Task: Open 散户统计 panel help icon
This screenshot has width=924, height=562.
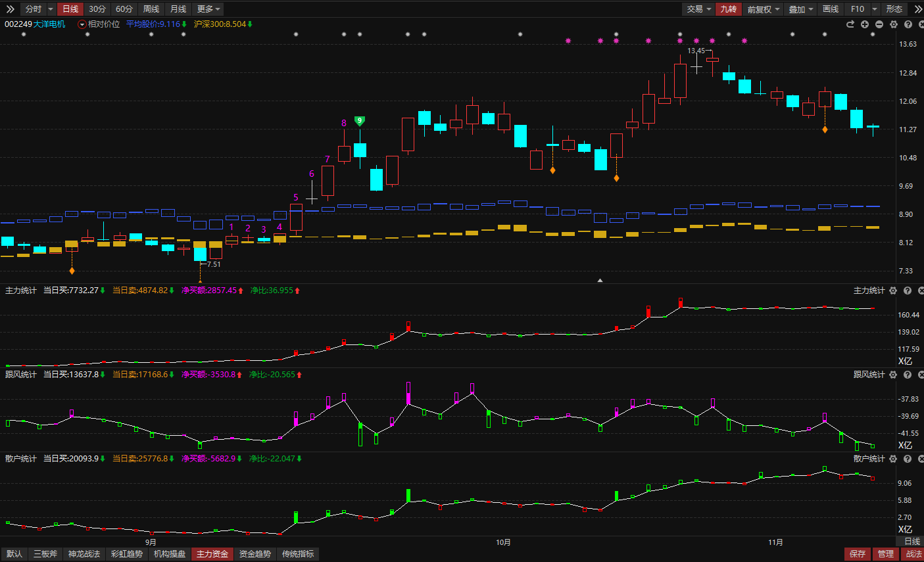Action: 908,459
